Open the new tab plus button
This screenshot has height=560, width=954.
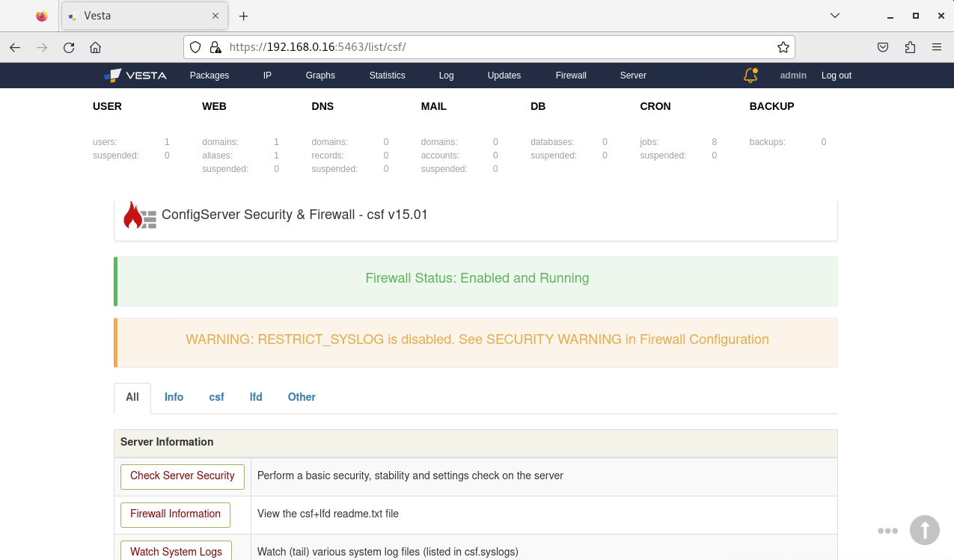243,16
